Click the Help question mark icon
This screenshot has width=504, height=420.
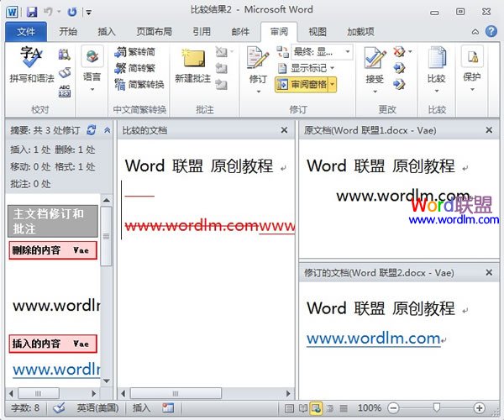tap(491, 31)
